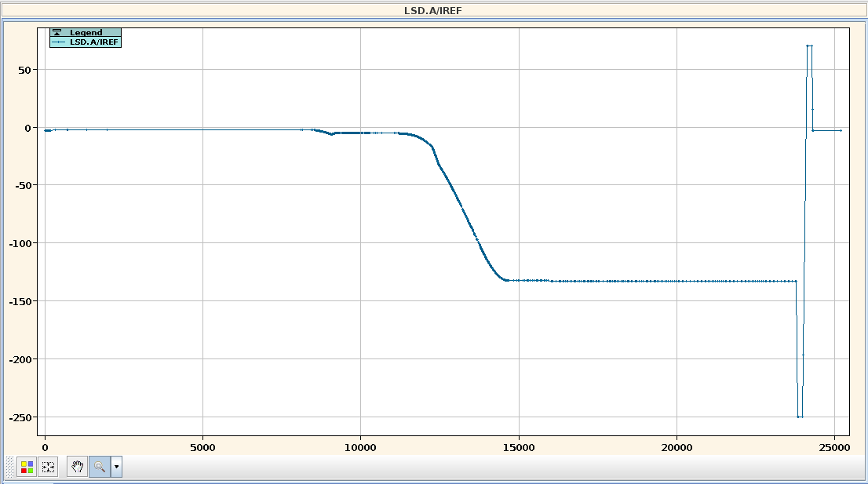Viewport: 868px width, 484px height.
Task: Click the 10000 x-axis tick label
Action: [x=360, y=447]
